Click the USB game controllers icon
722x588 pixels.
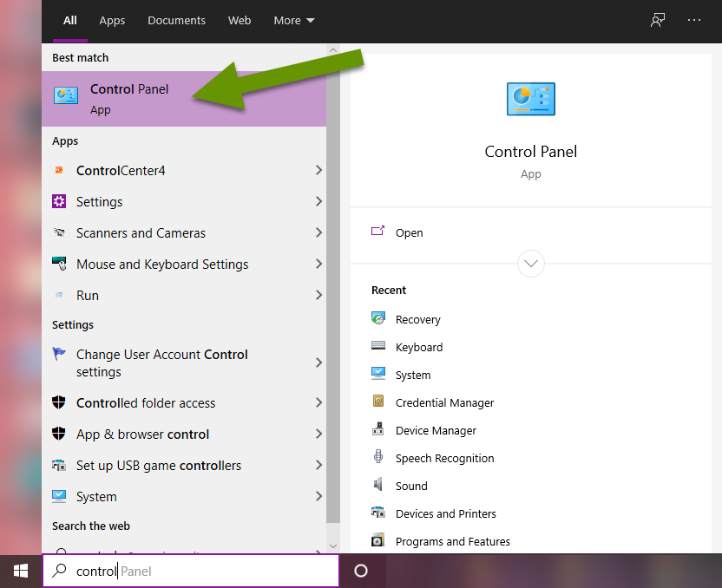coord(59,465)
